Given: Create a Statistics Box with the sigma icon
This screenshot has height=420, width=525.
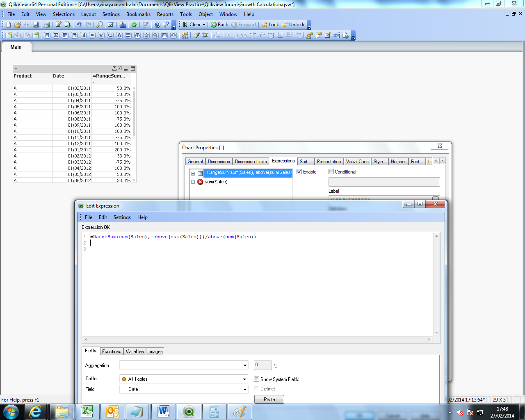Looking at the screenshot, I should tap(56, 35).
